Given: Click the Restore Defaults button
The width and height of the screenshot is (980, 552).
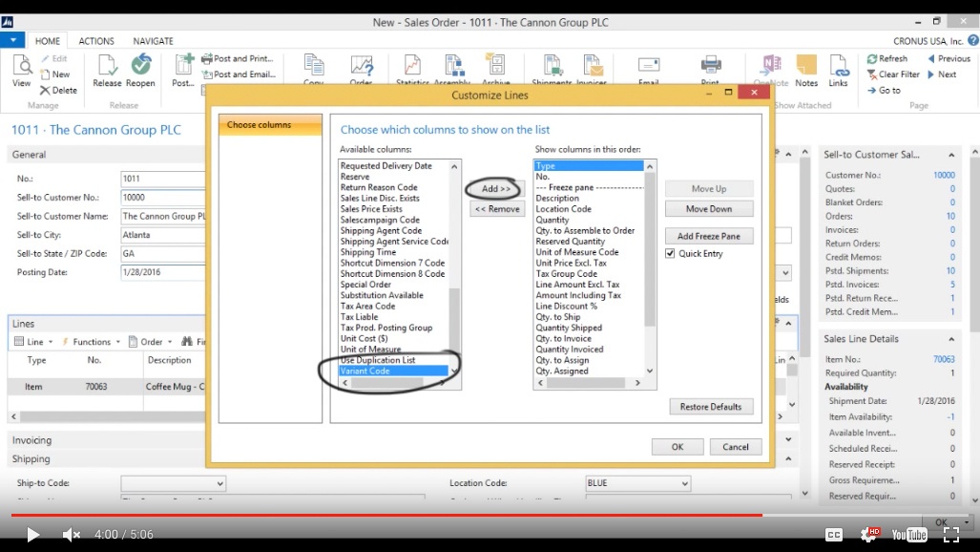Looking at the screenshot, I should pos(711,406).
